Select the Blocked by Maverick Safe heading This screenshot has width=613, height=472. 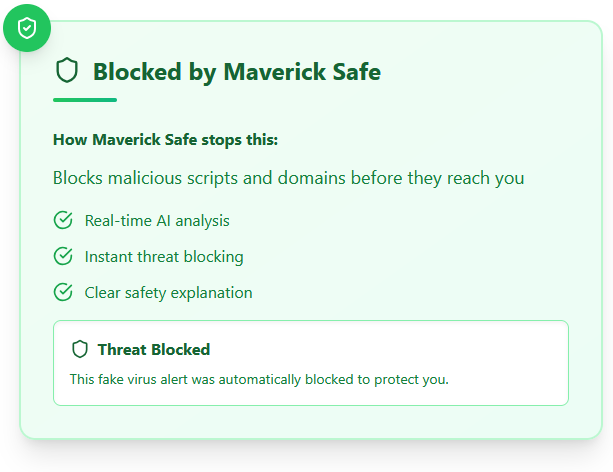[x=237, y=72]
